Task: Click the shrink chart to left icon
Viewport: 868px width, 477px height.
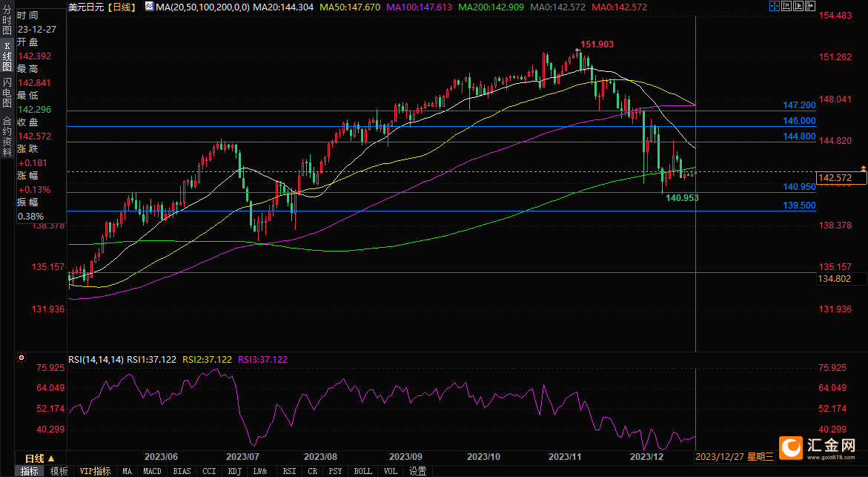Action: point(786,6)
